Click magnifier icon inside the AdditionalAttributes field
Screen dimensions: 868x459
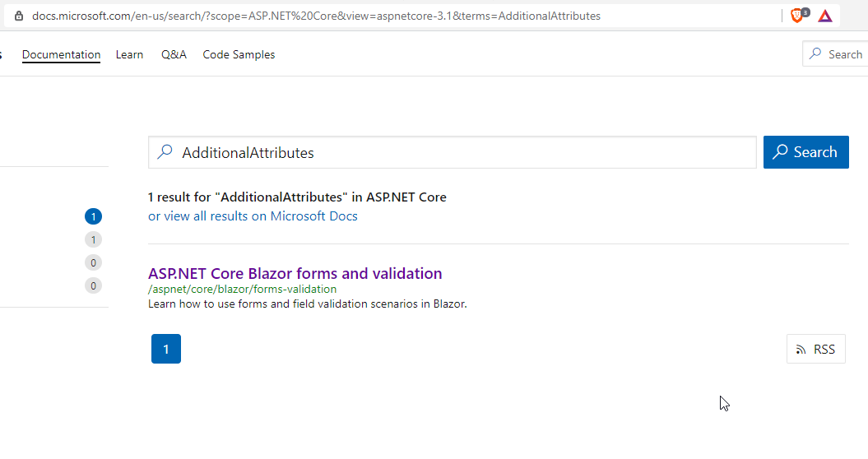click(x=165, y=152)
